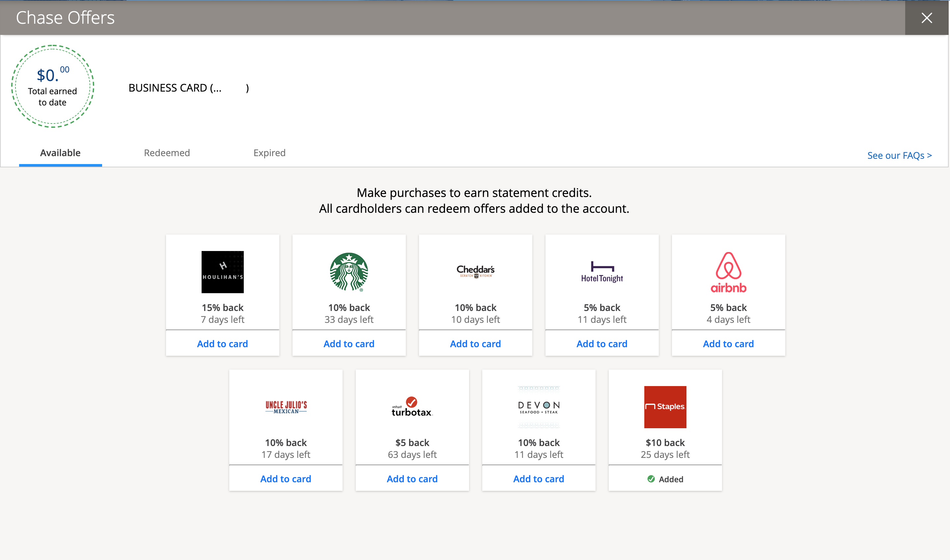Follow the See our FAQs link
Screen dimensions: 950x560
coord(900,155)
